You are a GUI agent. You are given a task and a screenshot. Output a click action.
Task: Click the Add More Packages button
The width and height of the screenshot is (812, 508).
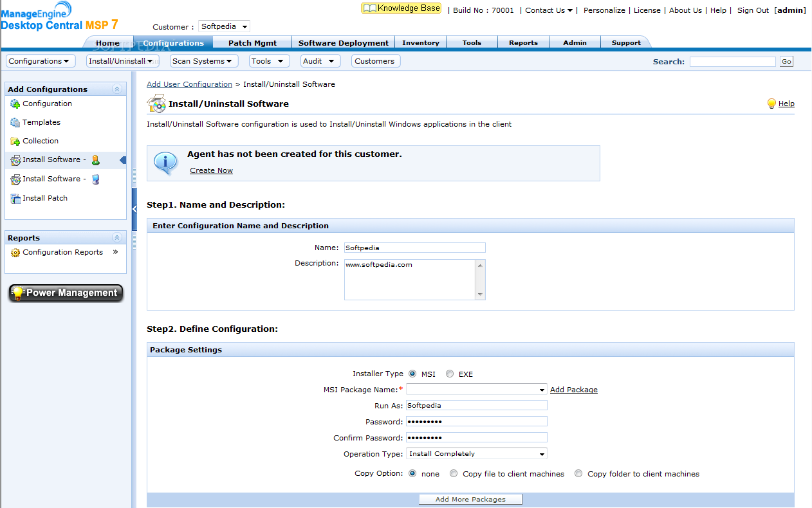coord(470,500)
